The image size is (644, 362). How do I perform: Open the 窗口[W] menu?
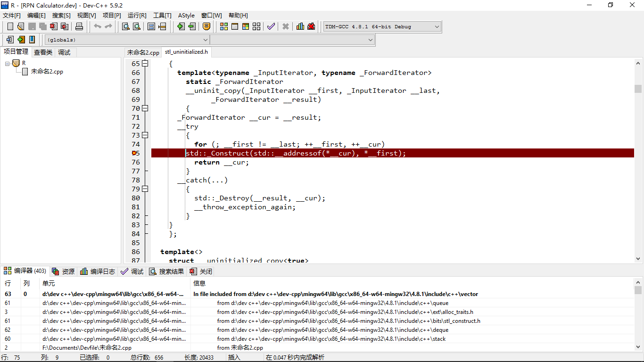coord(211,16)
